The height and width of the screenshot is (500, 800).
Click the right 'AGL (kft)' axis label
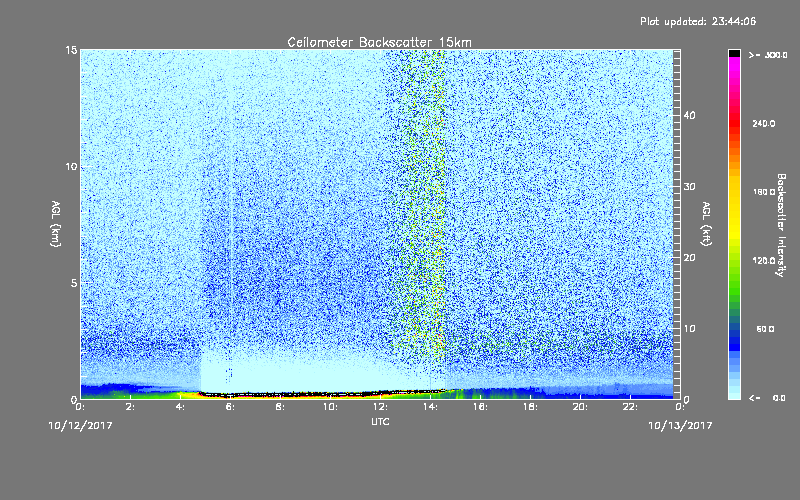pos(707,224)
